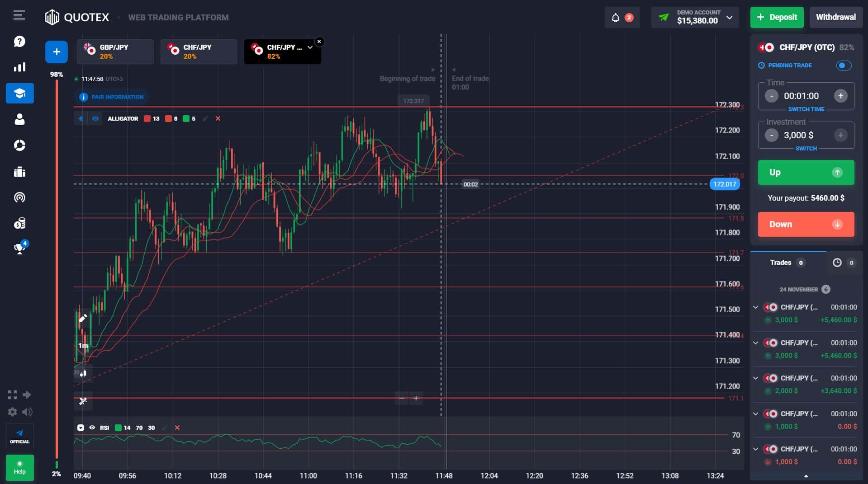This screenshot has width=868, height=484.
Task: Toggle the Pending Trade switch
Action: (844, 66)
